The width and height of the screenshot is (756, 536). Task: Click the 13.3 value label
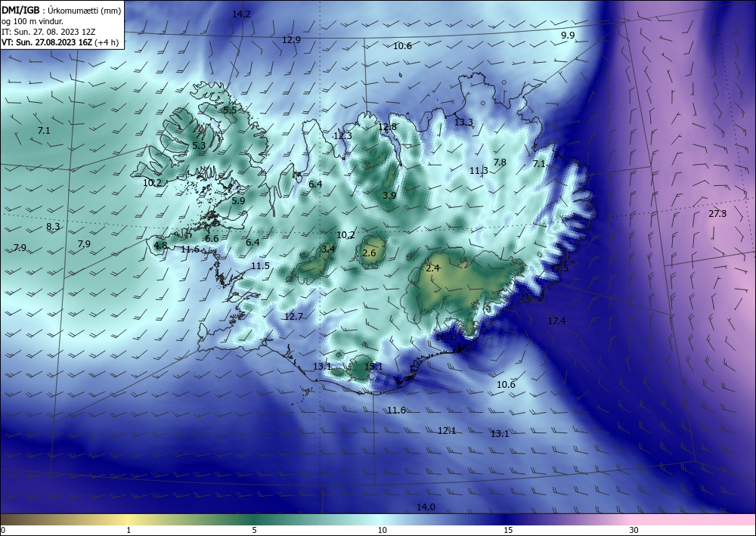pyautogui.click(x=464, y=122)
